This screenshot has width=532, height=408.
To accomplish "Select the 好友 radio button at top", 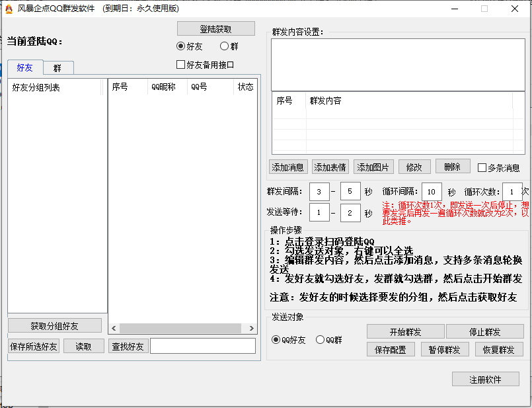I will [181, 46].
